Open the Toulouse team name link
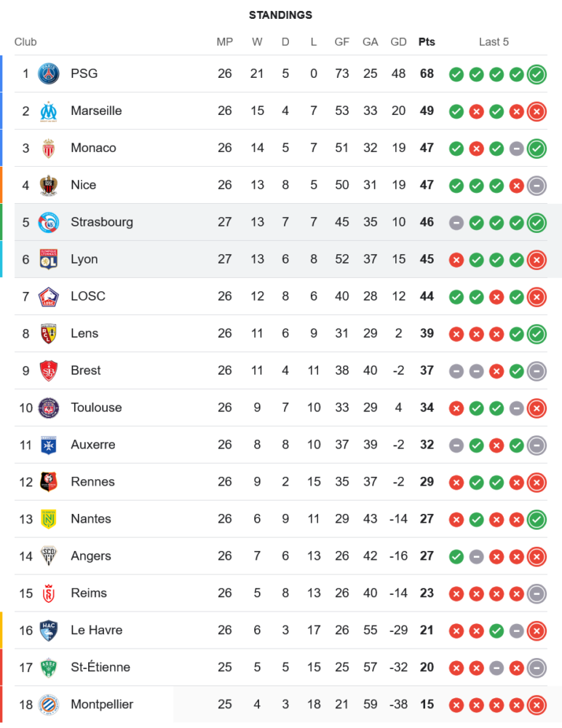562x728 pixels. [96, 408]
